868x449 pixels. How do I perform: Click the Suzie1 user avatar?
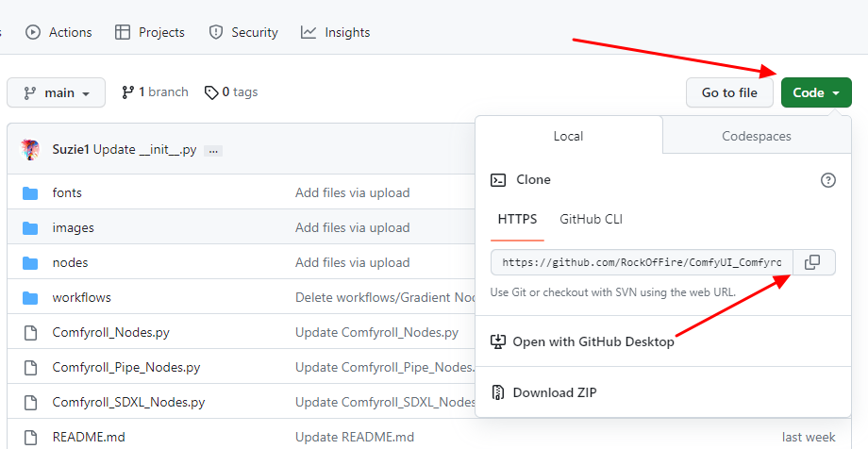[x=30, y=149]
